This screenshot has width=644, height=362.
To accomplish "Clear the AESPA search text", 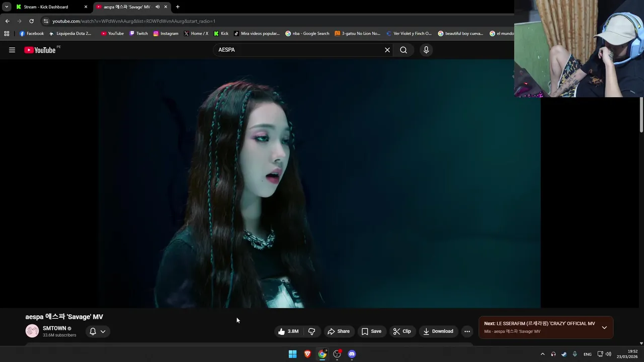I will [x=387, y=50].
